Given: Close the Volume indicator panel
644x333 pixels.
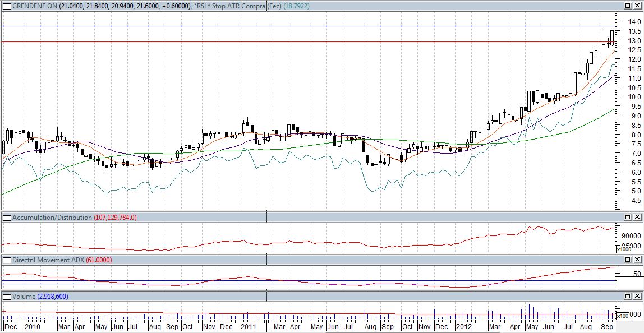Looking at the screenshot, I should coord(638,296).
